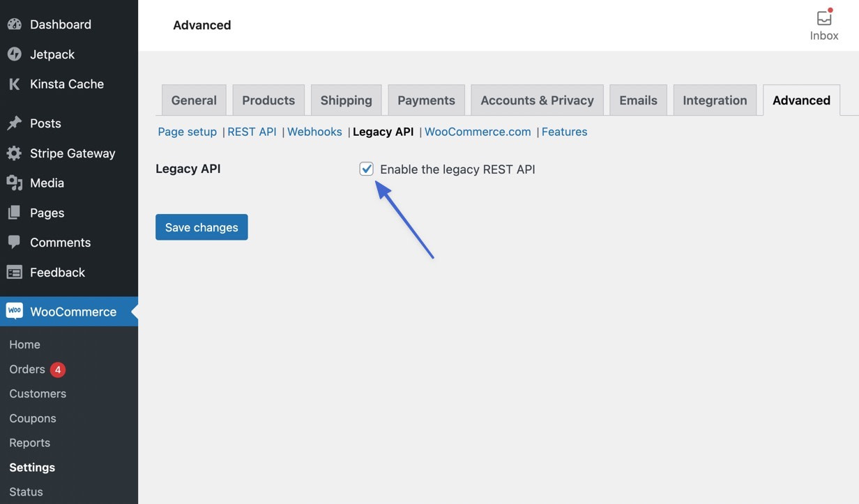The width and height of the screenshot is (859, 504).
Task: Open the Inbox tray icon
Action: click(824, 17)
